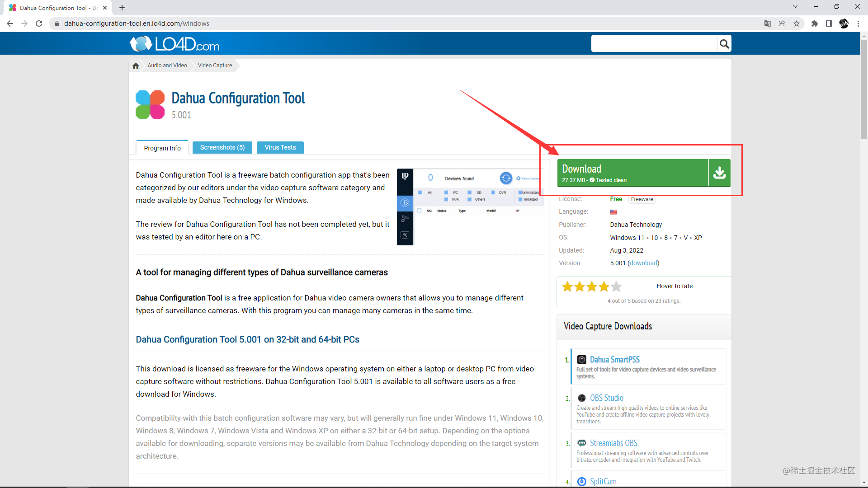868x488 pixels.
Task: Click the Video Capture breadcrumb
Action: [x=215, y=66]
